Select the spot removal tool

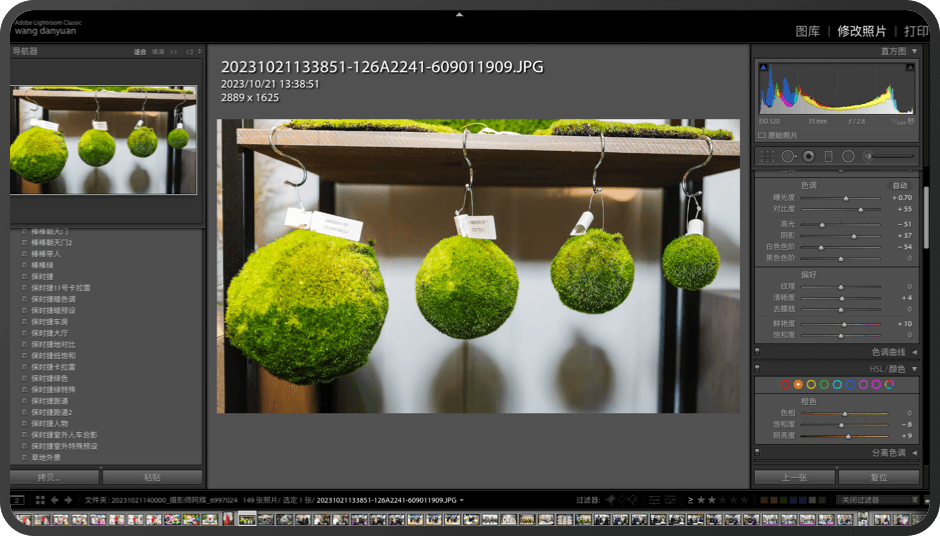788,156
